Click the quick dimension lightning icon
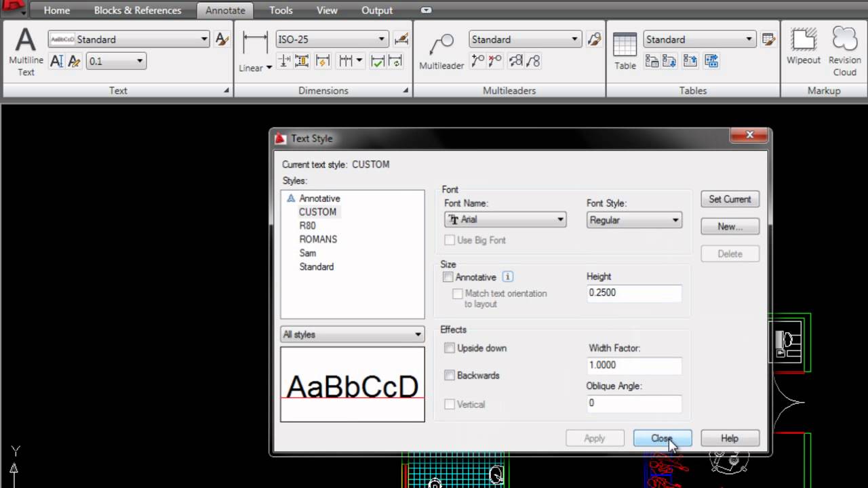The width and height of the screenshot is (868, 488). (x=322, y=61)
